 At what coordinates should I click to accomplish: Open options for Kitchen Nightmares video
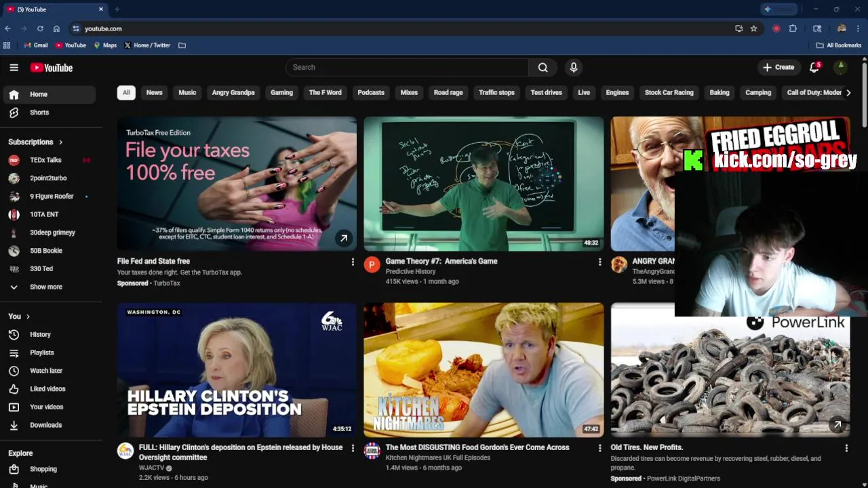(599, 448)
